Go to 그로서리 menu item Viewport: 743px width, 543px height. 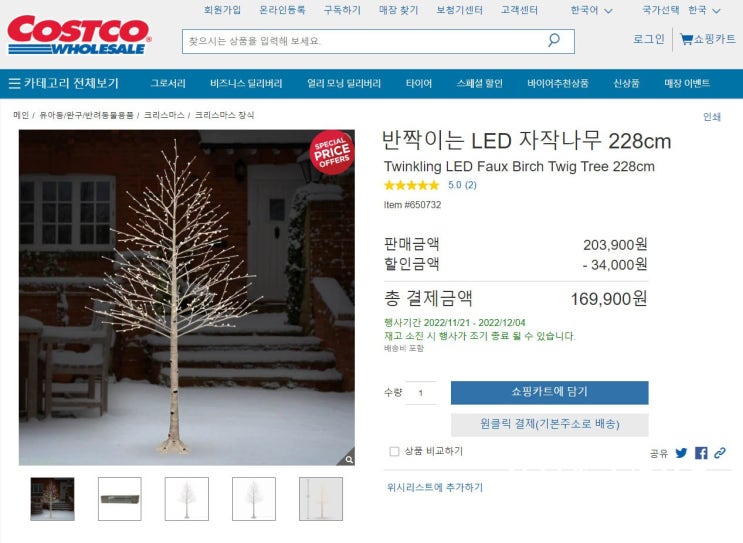pos(168,83)
